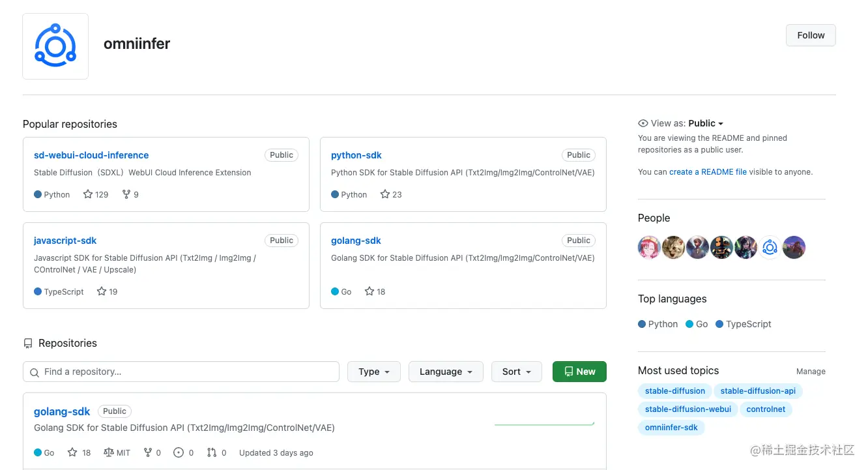Open the Type filter dropdown
The image size is (868, 470).
pos(374,372)
